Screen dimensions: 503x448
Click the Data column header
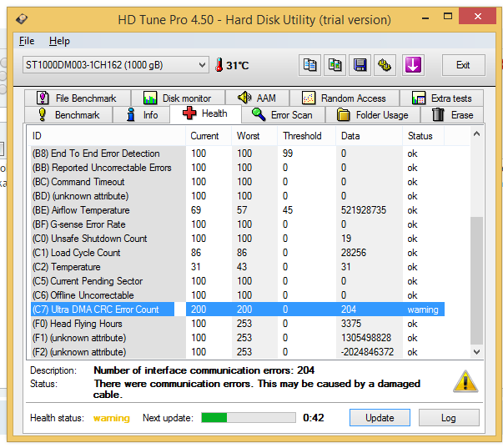coord(369,136)
